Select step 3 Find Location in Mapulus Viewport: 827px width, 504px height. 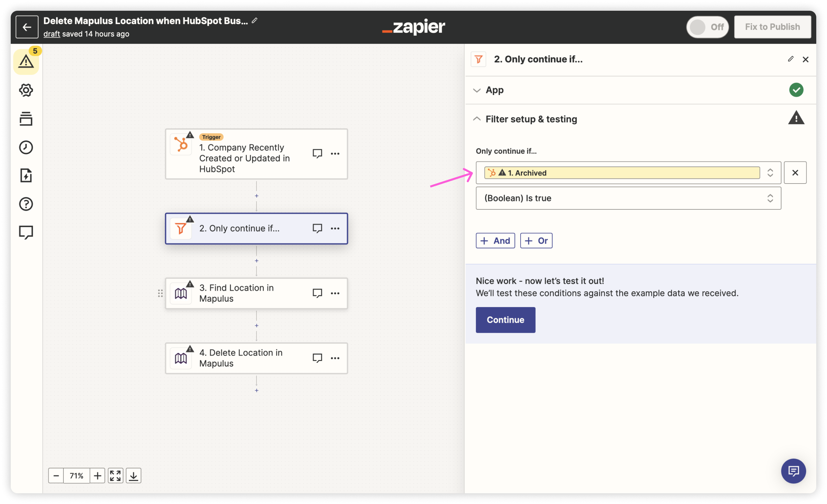[256, 293]
